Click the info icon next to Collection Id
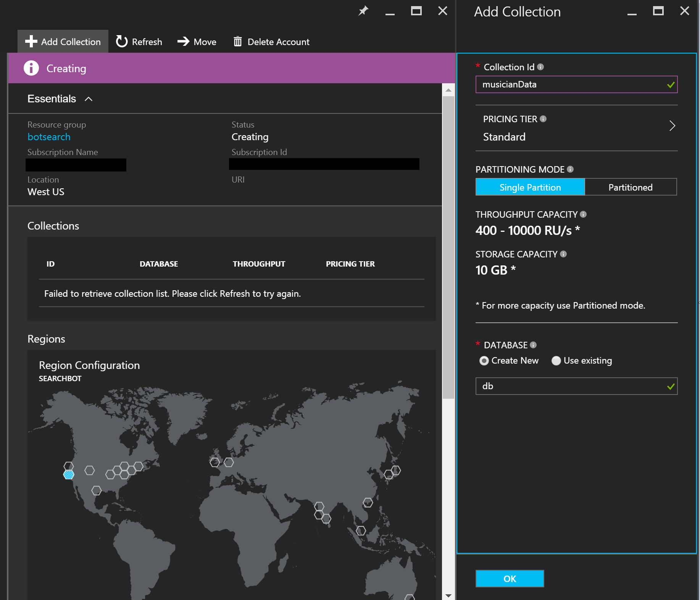This screenshot has width=700, height=600. [x=540, y=67]
